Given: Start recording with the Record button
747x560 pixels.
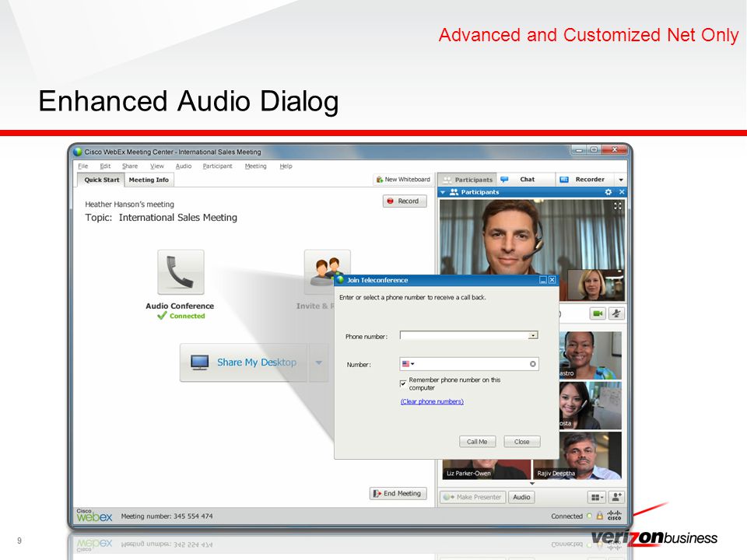Looking at the screenshot, I should (x=405, y=201).
